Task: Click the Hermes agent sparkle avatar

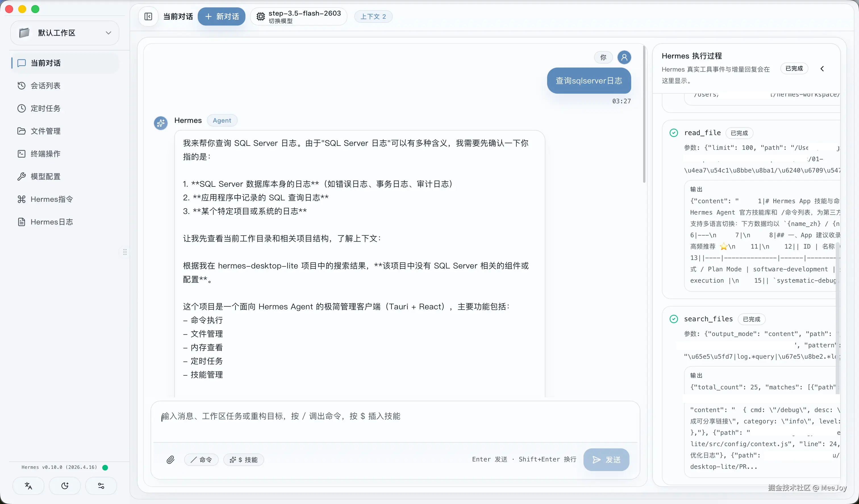Action: 160,123
